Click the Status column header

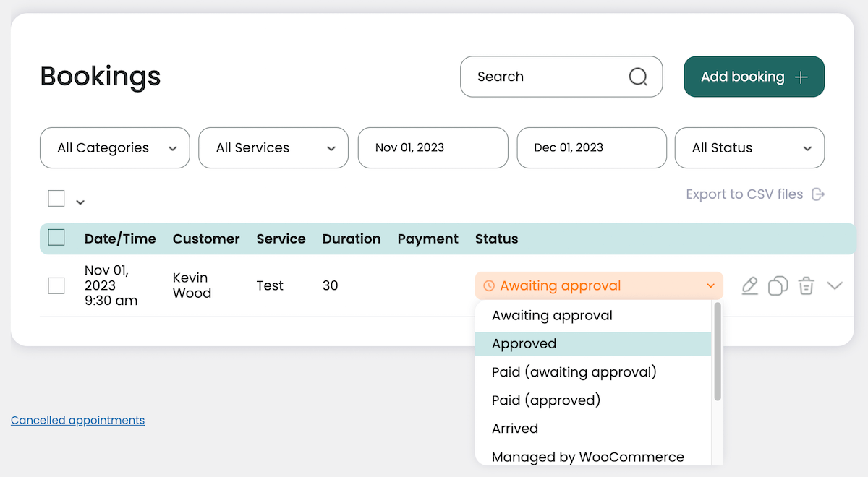(497, 239)
